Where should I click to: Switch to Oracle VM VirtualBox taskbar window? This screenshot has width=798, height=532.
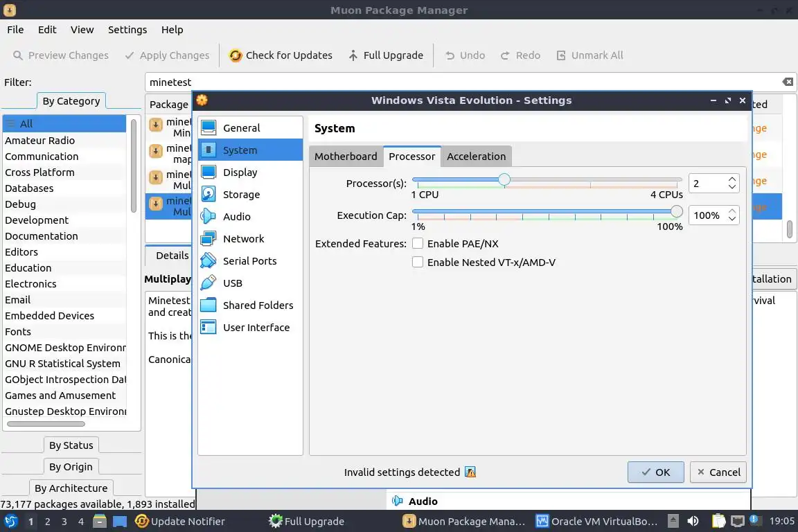[x=598, y=521]
